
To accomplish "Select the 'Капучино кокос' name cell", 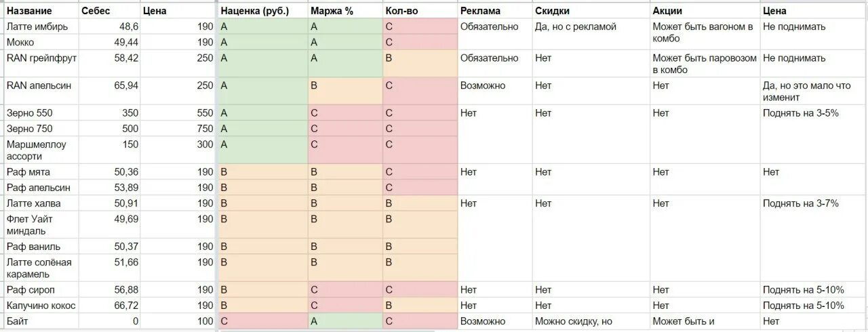I will [40, 306].
